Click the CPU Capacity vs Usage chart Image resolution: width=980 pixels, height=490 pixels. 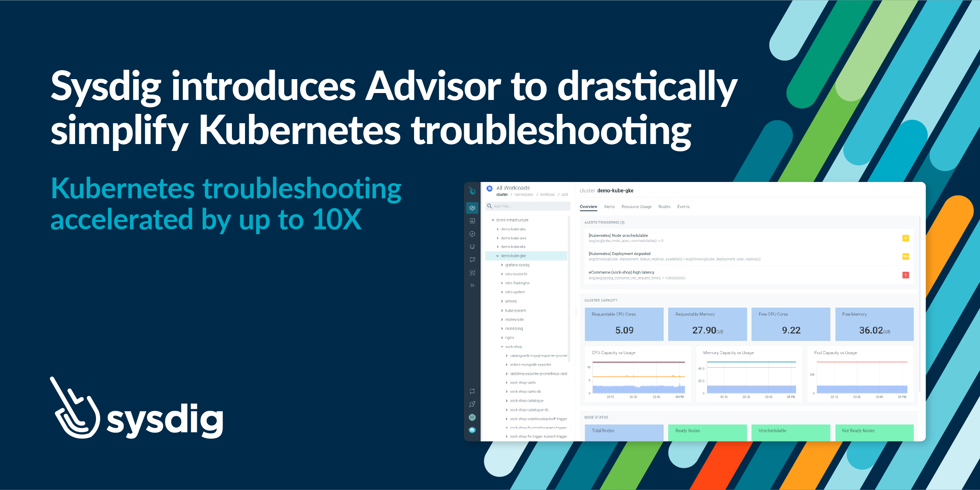638,374
